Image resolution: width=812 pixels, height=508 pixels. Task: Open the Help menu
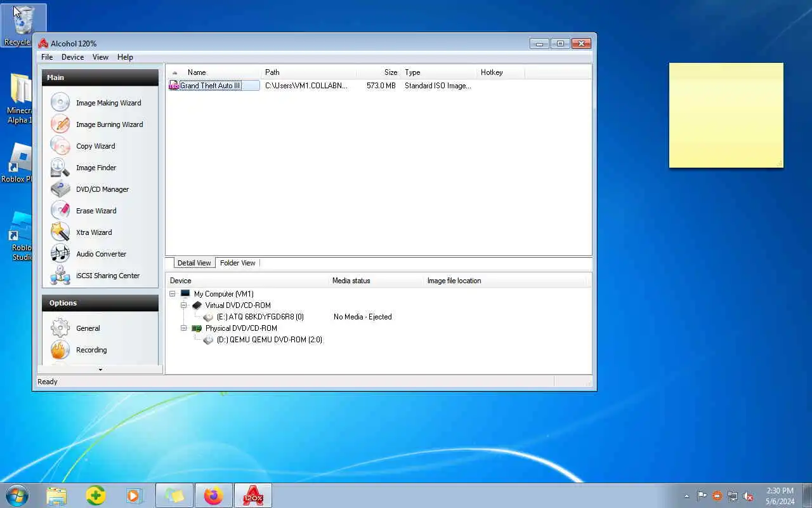125,57
